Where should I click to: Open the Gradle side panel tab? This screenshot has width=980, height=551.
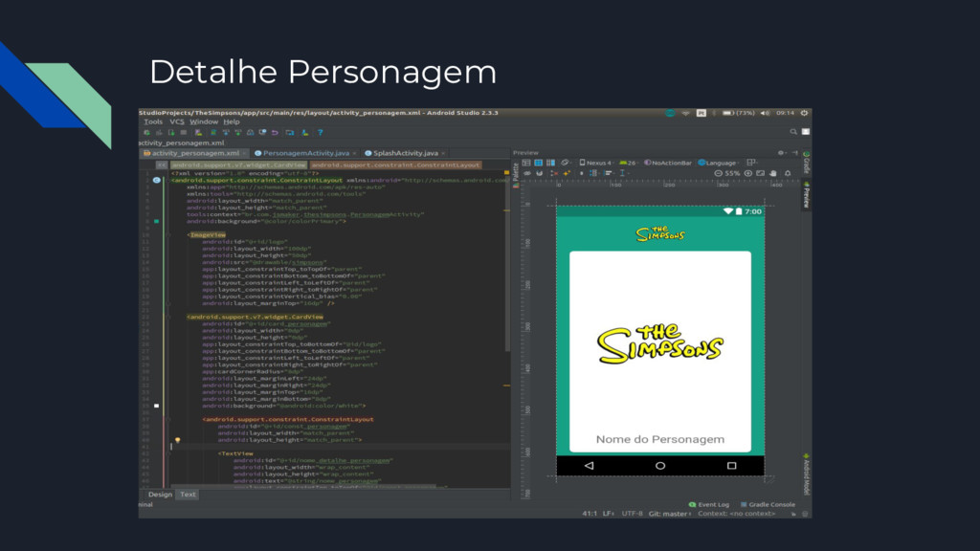click(806, 164)
